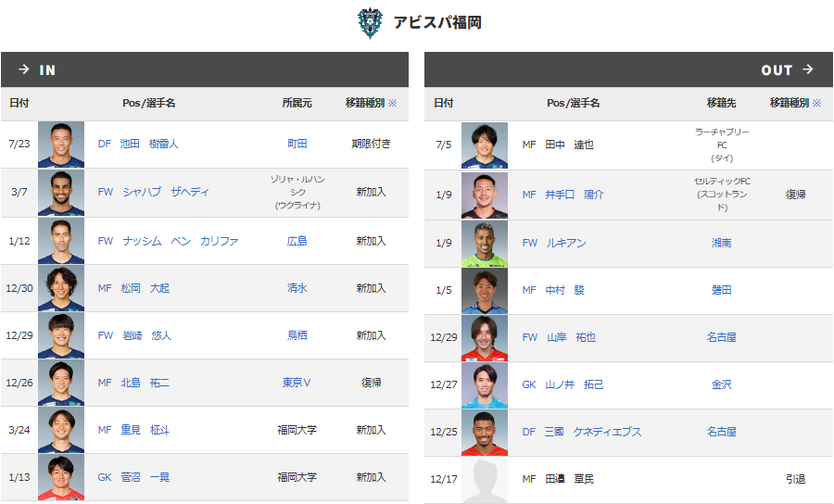Click 井手口 陽介 player photo
This screenshot has height=504, width=834.
[x=485, y=195]
